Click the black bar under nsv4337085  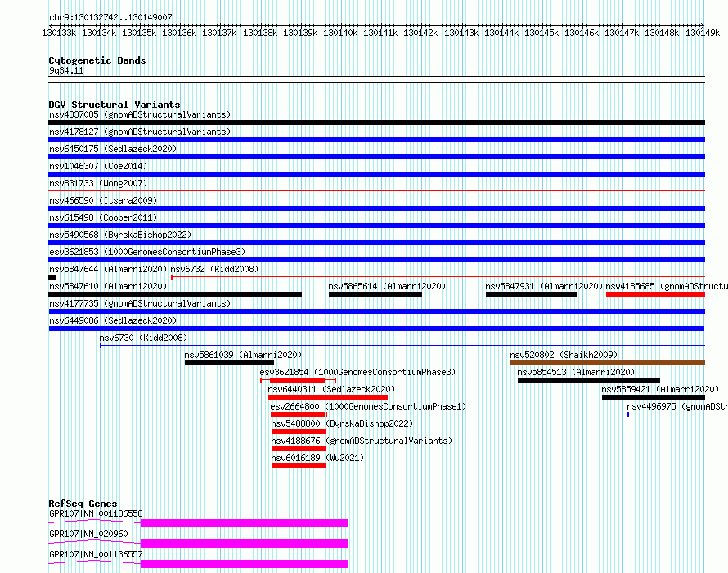point(376,123)
